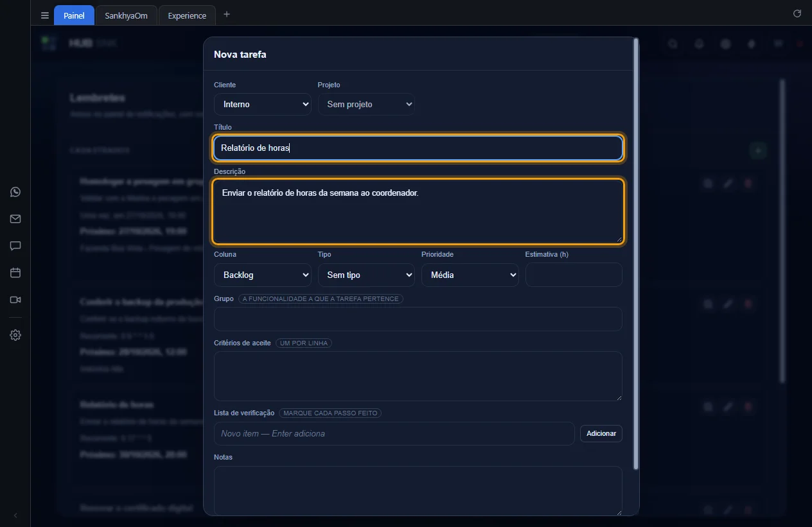Open the Cliente dropdown showing Interno
812x527 pixels.
[262, 104]
